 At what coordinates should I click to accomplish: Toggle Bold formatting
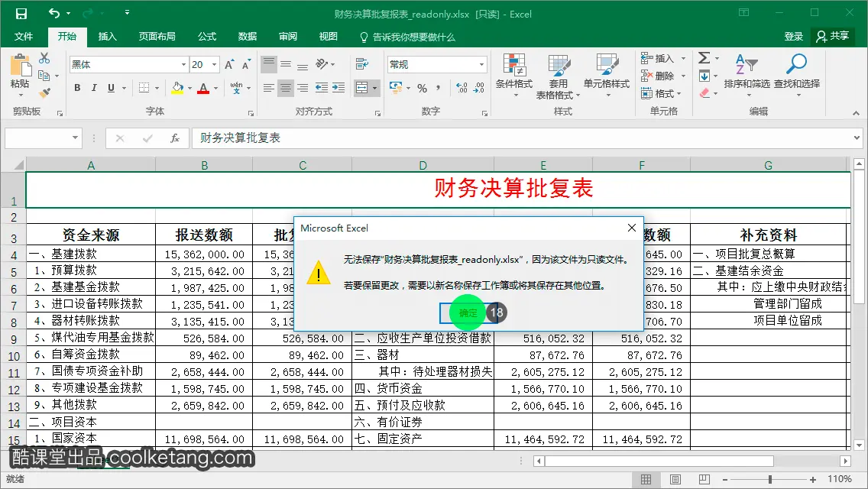click(x=77, y=88)
